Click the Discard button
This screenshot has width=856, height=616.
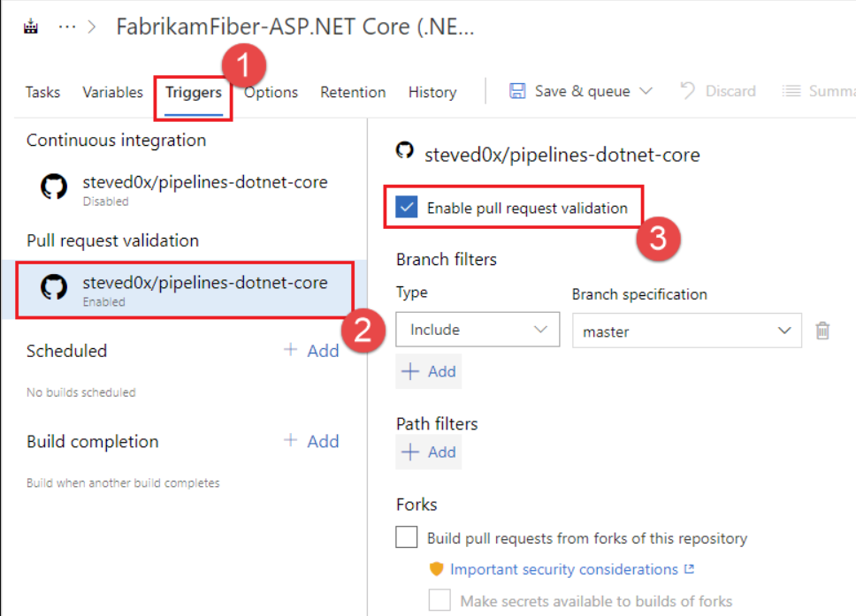718,91
